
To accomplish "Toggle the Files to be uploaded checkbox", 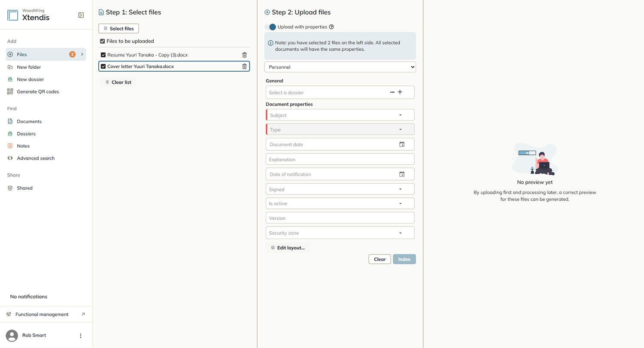I will tap(102, 41).
